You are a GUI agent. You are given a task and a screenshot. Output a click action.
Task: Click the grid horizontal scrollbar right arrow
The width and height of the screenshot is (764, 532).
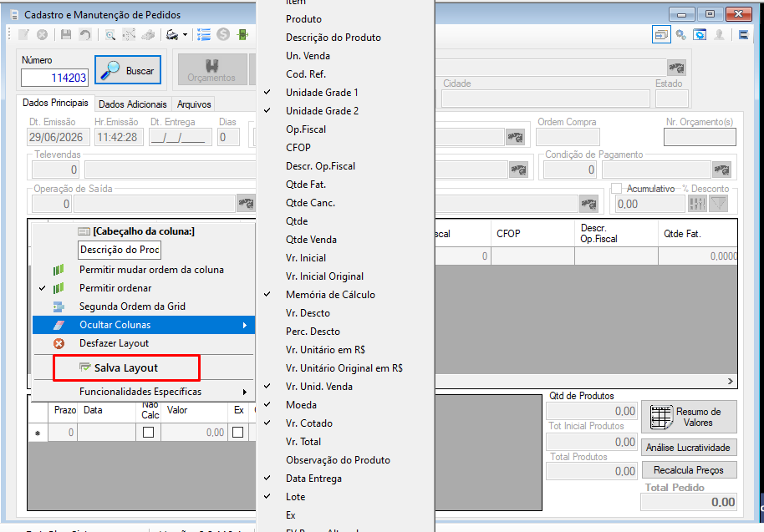pos(731,381)
